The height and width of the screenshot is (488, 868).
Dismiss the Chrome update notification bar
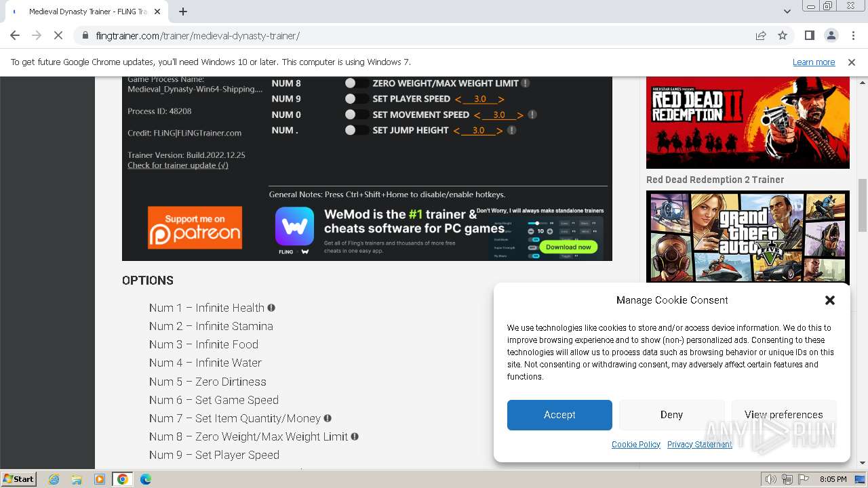point(852,62)
